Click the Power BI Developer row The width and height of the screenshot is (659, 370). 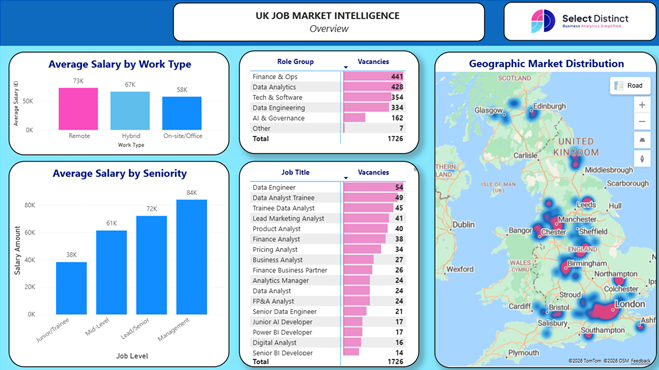click(x=328, y=332)
